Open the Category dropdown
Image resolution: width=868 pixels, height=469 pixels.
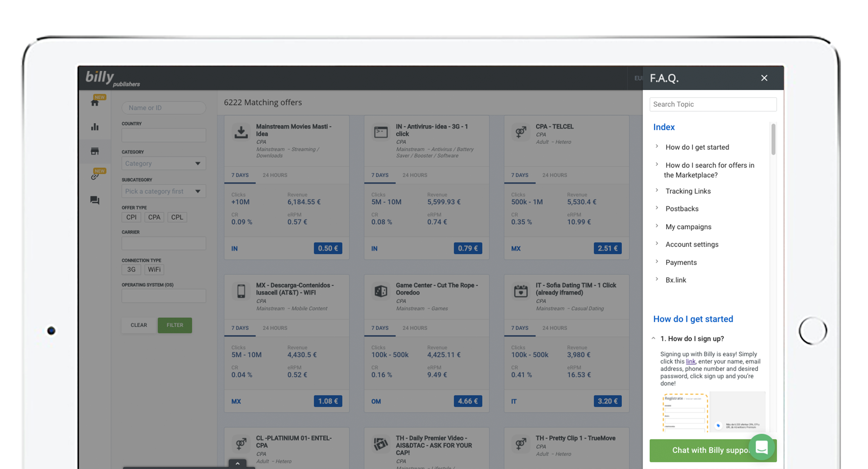164,164
